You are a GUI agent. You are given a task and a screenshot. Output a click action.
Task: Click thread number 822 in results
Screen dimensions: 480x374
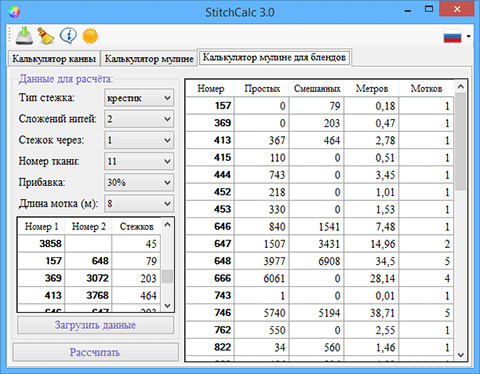click(210, 347)
